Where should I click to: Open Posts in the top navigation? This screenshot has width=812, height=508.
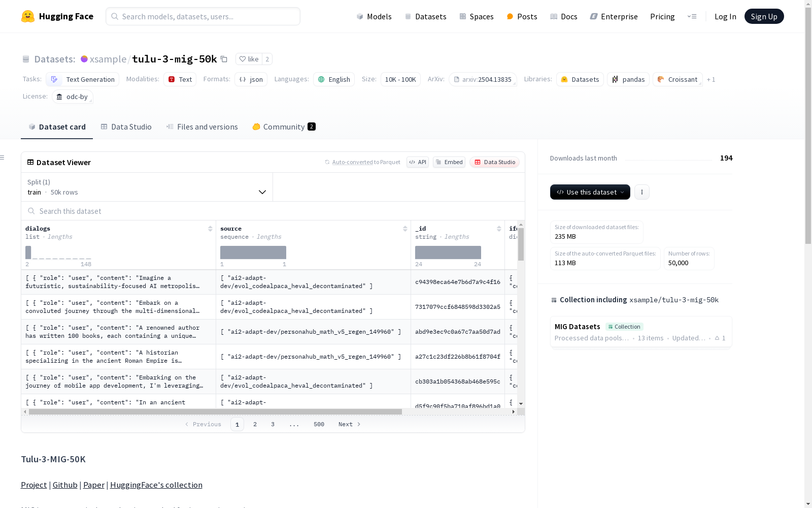[522, 16]
